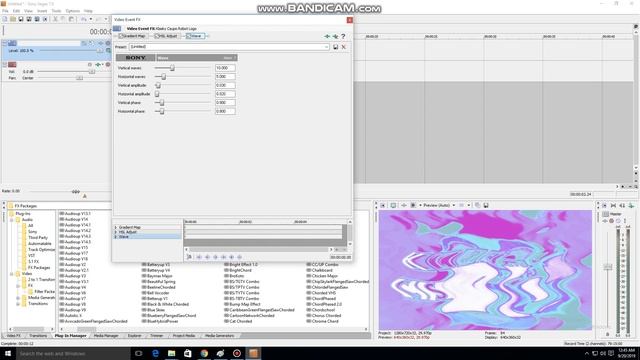Switch to the Explorer tab
Image resolution: width=640 pixels, height=360 pixels.
point(134,336)
